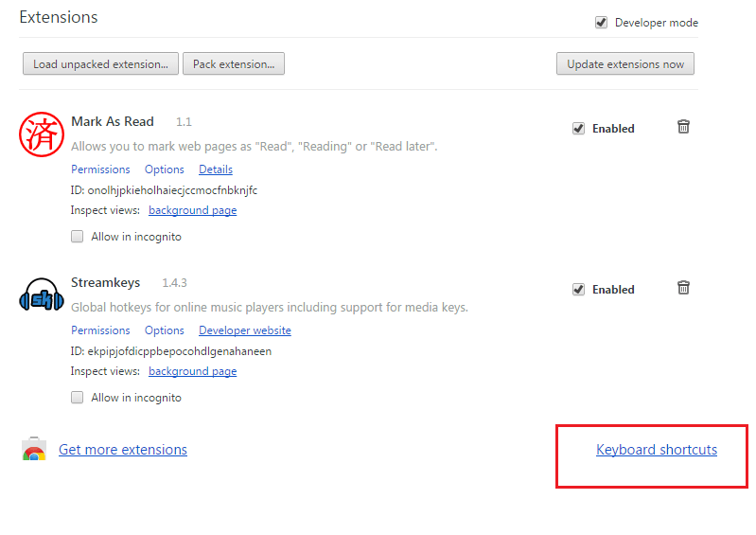This screenshot has width=756, height=535.
Task: Inspect Streamkeys background page
Action: [192, 371]
